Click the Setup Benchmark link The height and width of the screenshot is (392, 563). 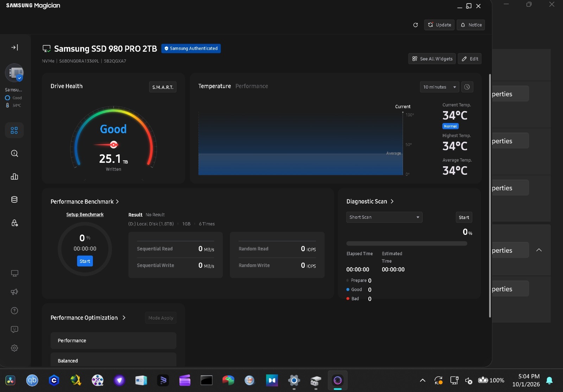click(x=85, y=214)
